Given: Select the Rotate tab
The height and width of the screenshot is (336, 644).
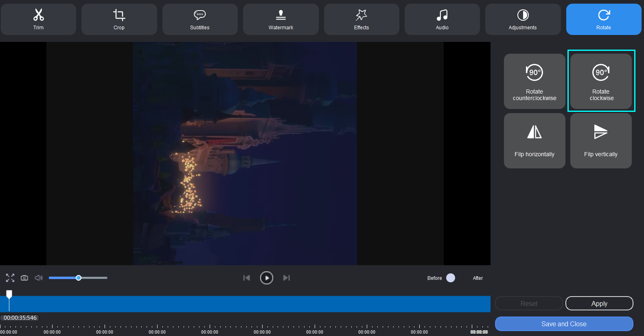Looking at the screenshot, I should pyautogui.click(x=604, y=19).
